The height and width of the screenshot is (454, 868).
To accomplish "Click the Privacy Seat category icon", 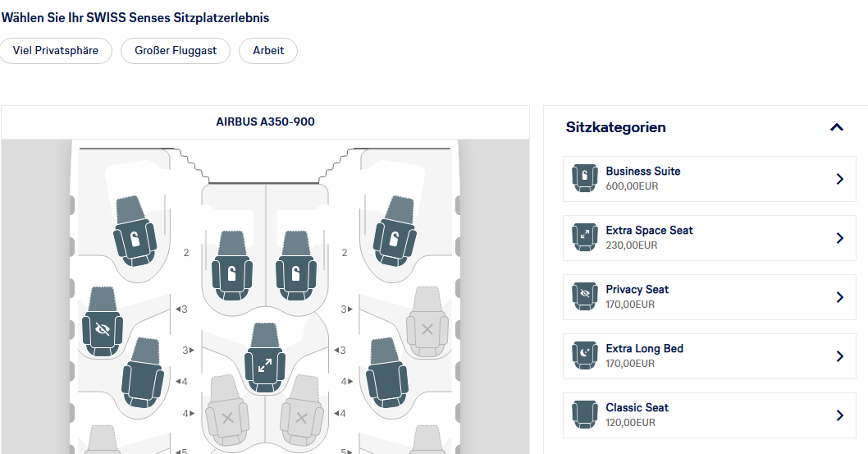I will (585, 296).
